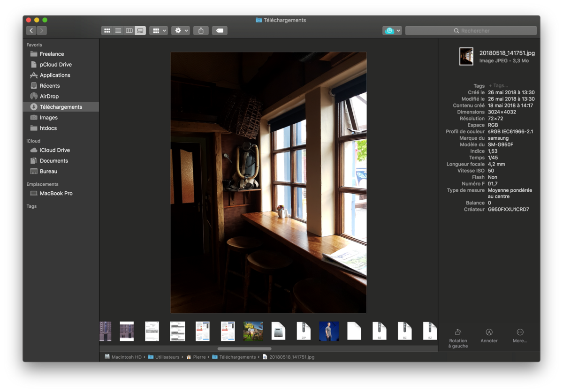This screenshot has height=392, width=563.
Task: Open the Freelance folder in sidebar
Action: tap(61, 54)
